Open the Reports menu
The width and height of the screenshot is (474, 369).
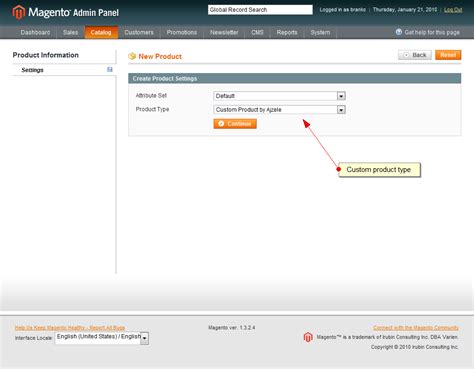pyautogui.click(x=287, y=32)
